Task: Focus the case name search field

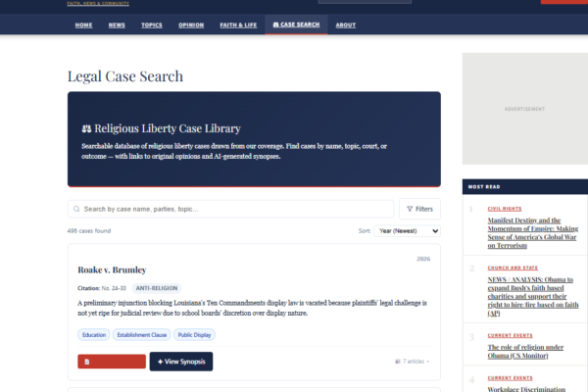Action: pyautogui.click(x=235, y=209)
